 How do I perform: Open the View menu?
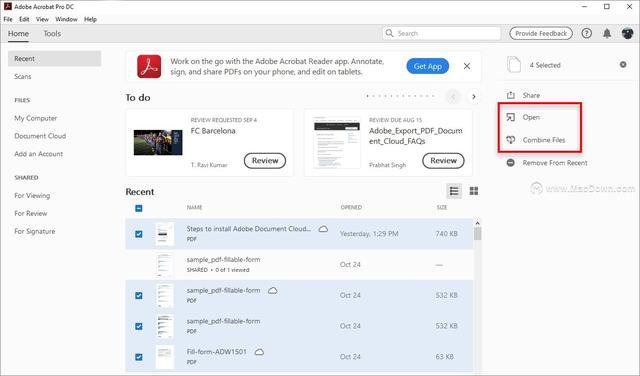[x=42, y=19]
